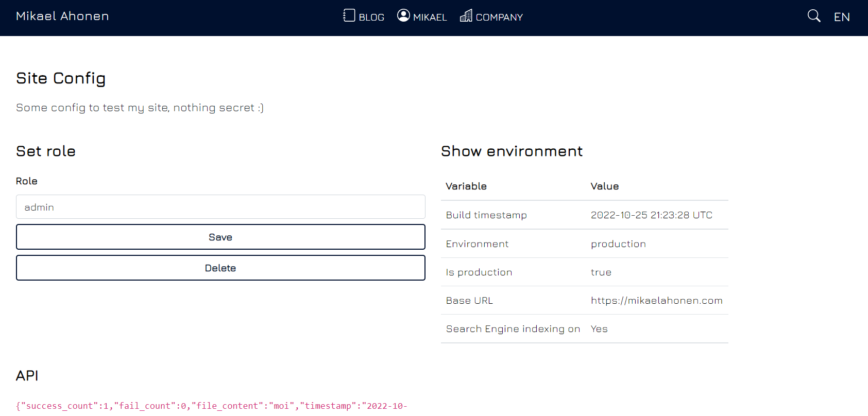Viewport: 868px width, 416px height.
Task: Switch language via EN selector
Action: tap(842, 17)
